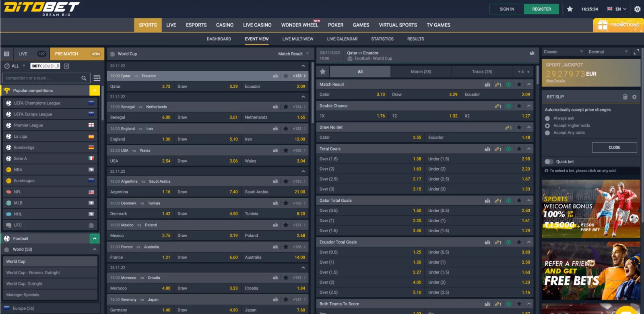This screenshot has width=644, height=314.
Task: Click the checklist icon next to BETCLOUD
Action: (x=67, y=66)
